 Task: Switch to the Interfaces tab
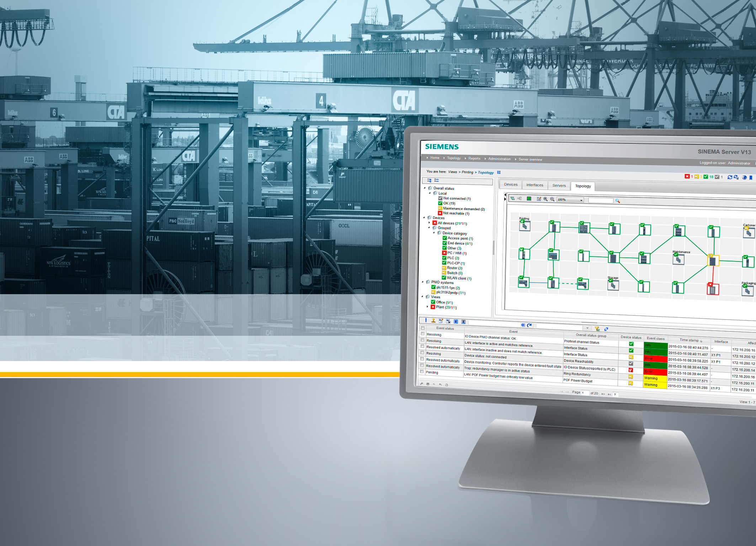(x=534, y=185)
